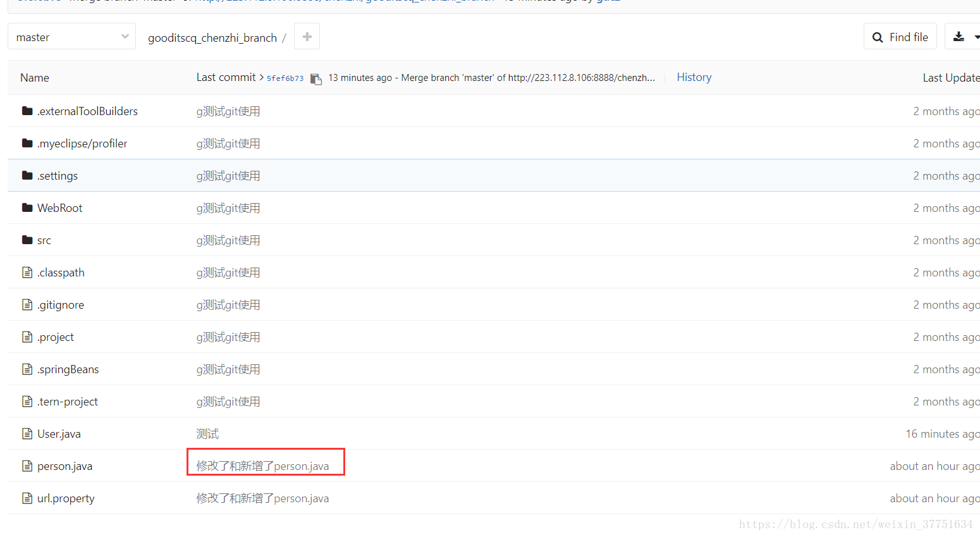Image resolution: width=980 pixels, height=537 pixels.
Task: Click the src folder icon
Action: tap(27, 240)
